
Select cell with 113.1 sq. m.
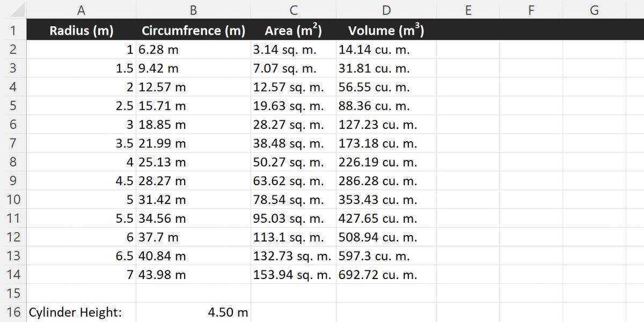pos(294,237)
